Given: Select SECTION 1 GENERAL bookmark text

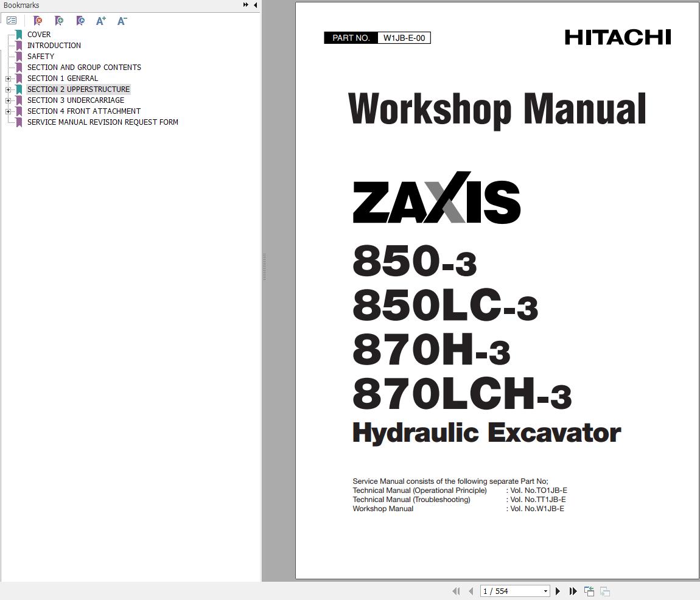Looking at the screenshot, I should pos(63,78).
